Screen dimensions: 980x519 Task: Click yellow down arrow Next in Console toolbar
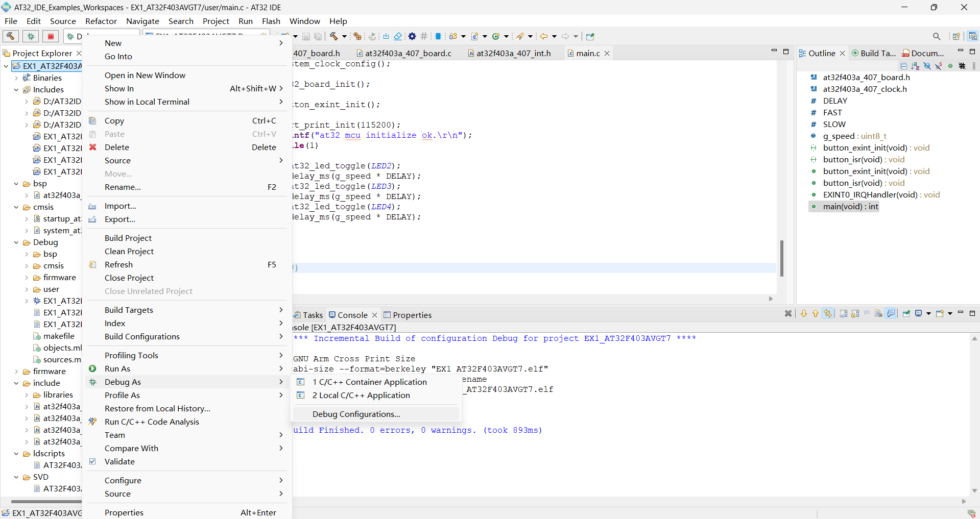(804, 313)
